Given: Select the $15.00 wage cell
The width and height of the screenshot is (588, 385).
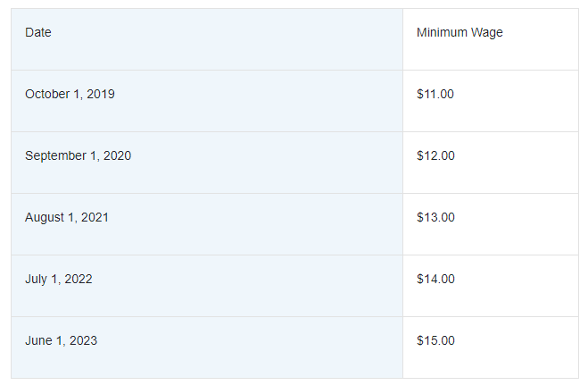Looking at the screenshot, I should [491, 347].
